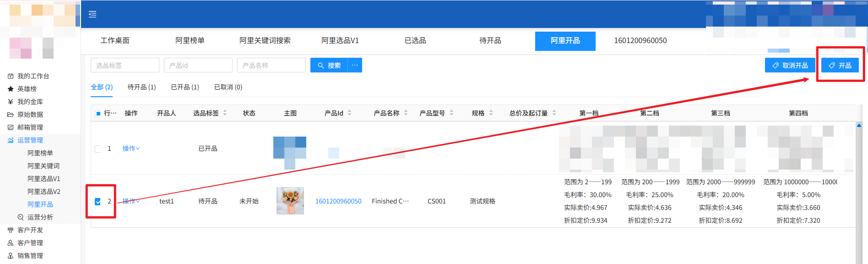This screenshot has height=264, width=868.
Task: Filter by 已开品 (1) tab
Action: tap(185, 87)
